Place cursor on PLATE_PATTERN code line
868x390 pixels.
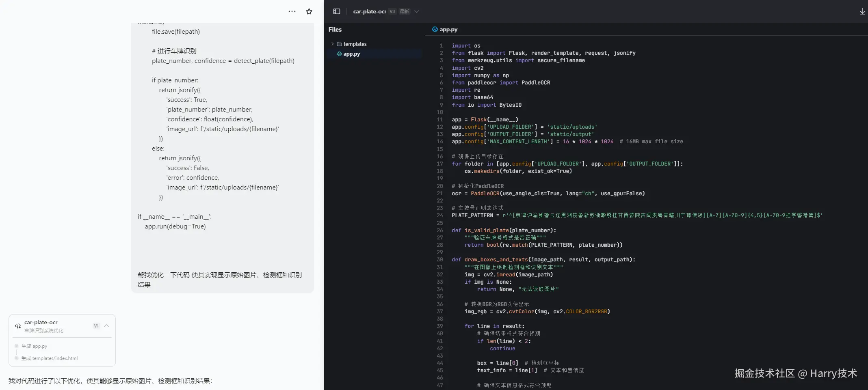(472, 215)
